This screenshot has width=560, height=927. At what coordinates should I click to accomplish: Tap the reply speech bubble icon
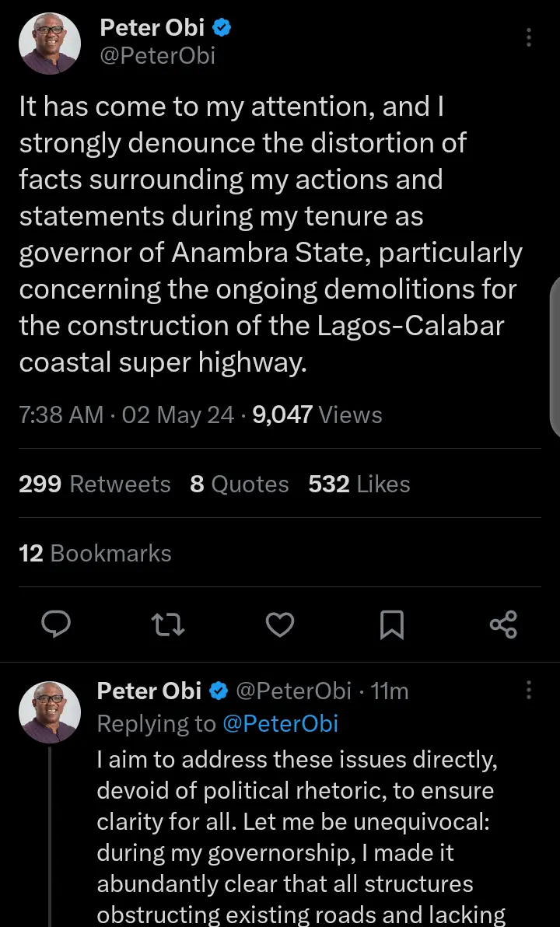coord(54,624)
